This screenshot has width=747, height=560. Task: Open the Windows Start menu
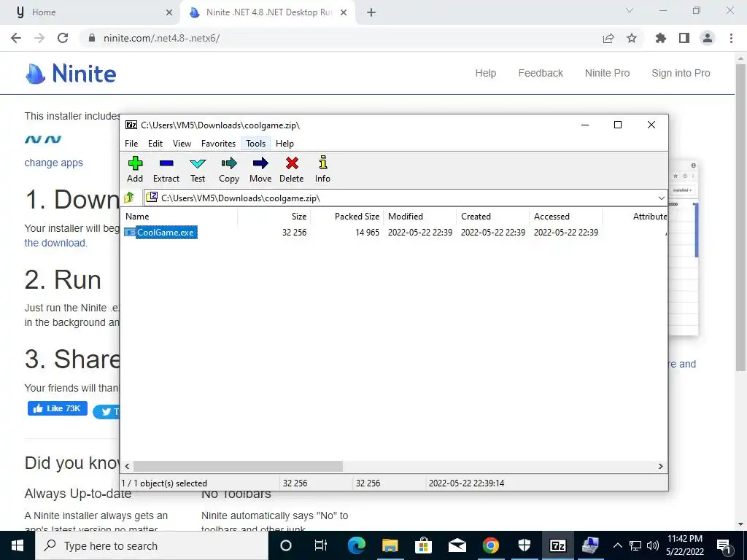click(x=18, y=545)
